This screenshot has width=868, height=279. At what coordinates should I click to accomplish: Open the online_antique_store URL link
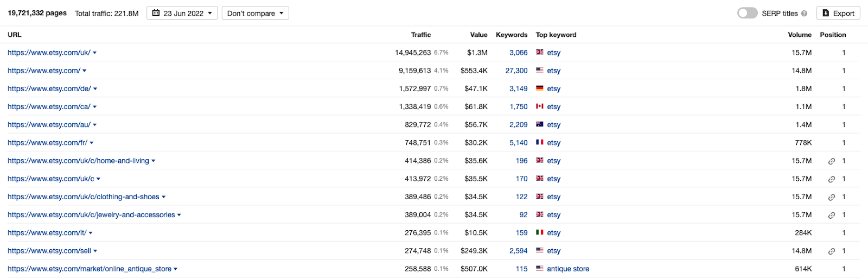coord(90,269)
